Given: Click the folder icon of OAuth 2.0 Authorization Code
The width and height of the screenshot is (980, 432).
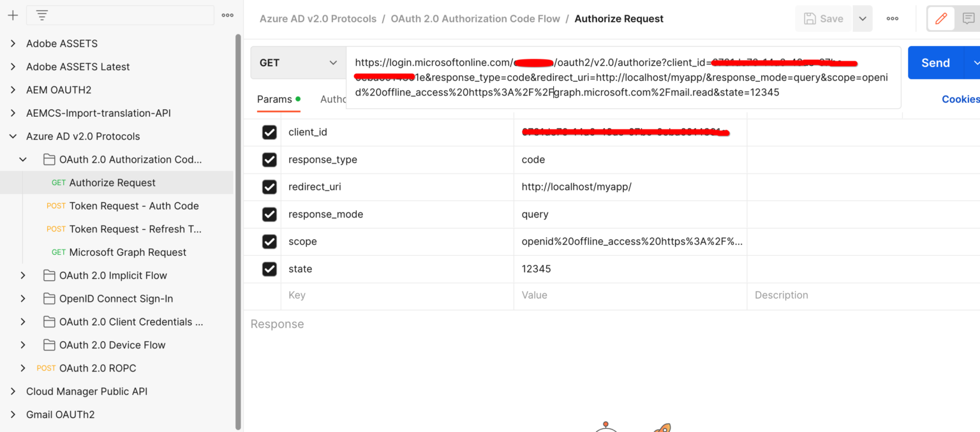Looking at the screenshot, I should pos(49,159).
